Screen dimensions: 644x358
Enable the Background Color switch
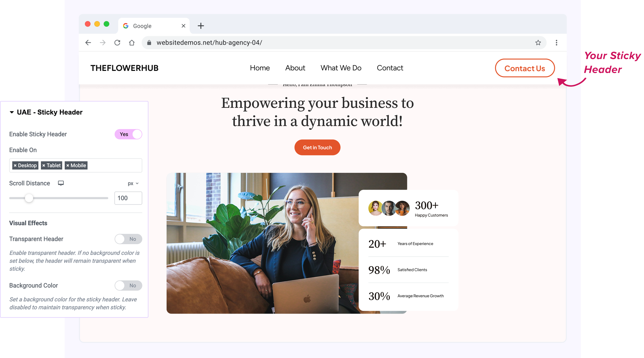point(128,285)
